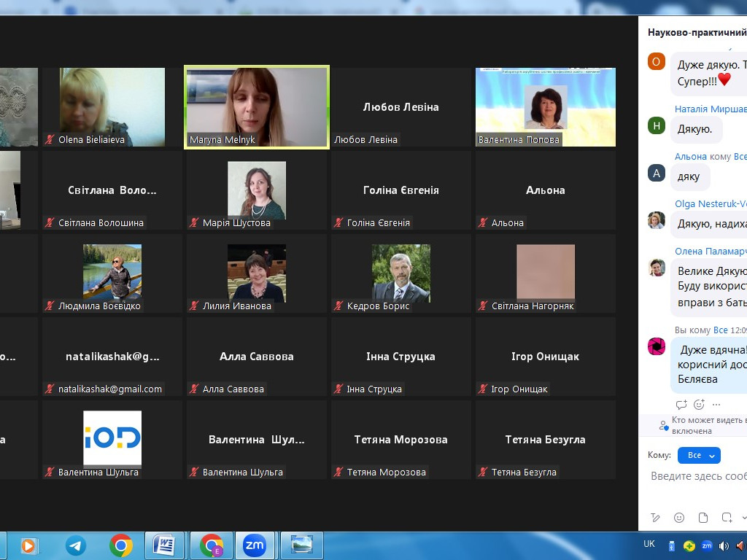The width and height of the screenshot is (747, 560).
Task: Click sender name Альона in chat
Action: point(690,156)
